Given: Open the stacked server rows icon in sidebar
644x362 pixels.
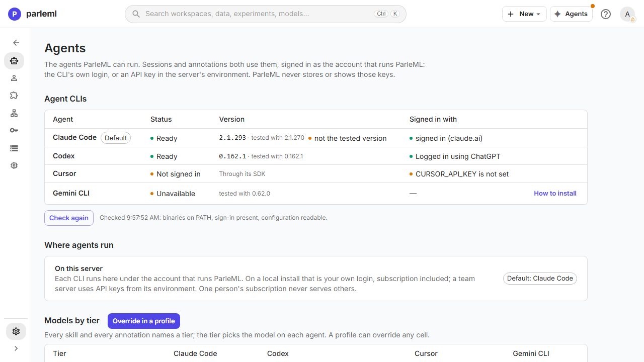Looking at the screenshot, I should pyautogui.click(x=14, y=148).
